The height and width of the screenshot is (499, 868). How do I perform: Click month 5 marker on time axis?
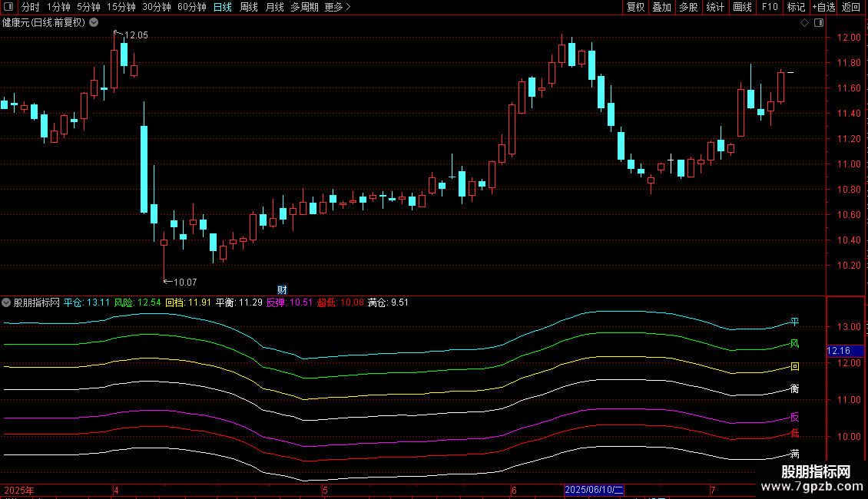(325, 490)
